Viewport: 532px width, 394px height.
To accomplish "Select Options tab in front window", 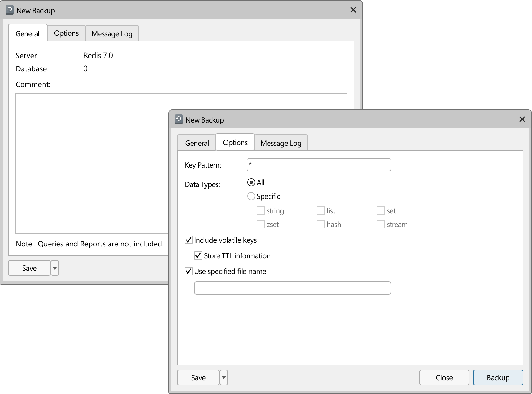I will tap(235, 142).
